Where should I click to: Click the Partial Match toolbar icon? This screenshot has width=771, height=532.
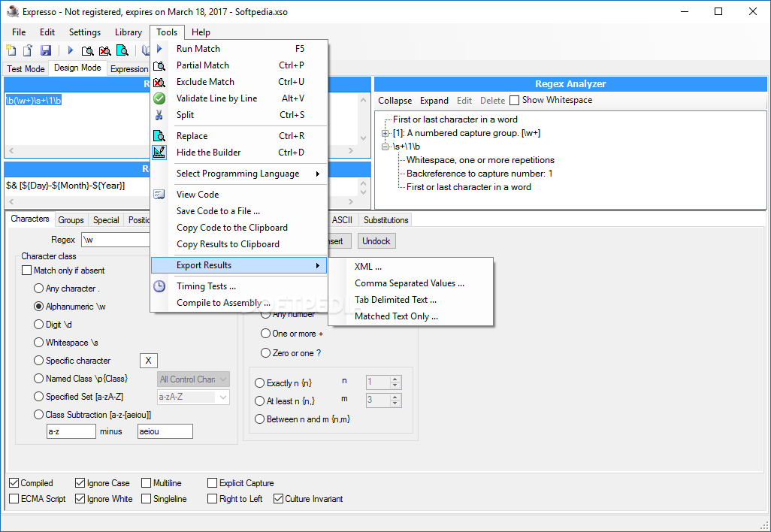[87, 50]
